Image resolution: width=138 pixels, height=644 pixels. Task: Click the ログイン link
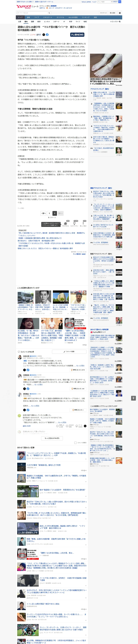click(x=42, y=8)
